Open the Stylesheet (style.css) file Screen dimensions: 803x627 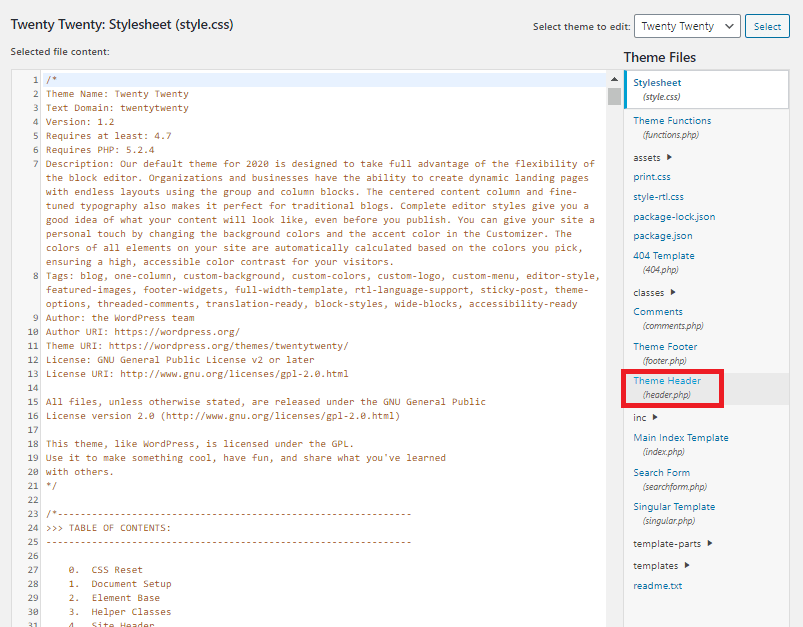(x=707, y=90)
